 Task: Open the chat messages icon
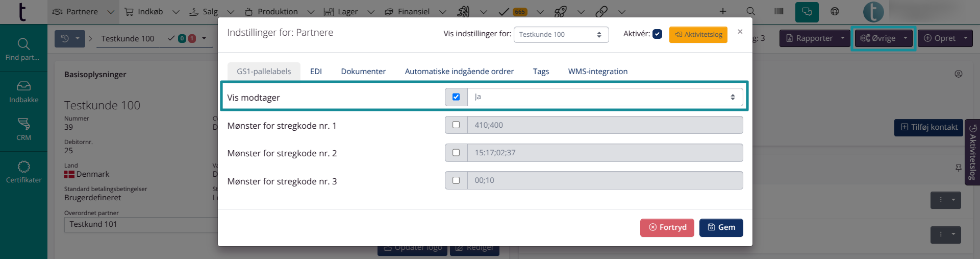(807, 12)
